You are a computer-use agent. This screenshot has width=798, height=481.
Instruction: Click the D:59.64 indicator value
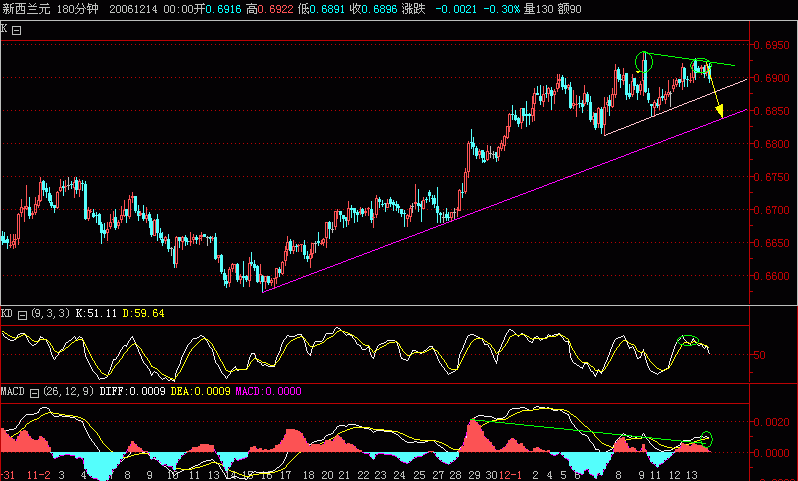click(x=144, y=313)
